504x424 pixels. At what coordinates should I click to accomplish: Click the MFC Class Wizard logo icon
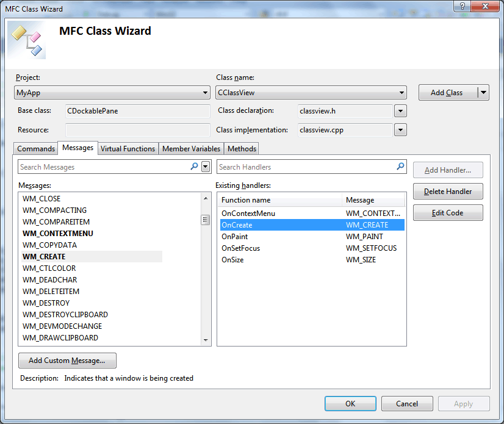[x=27, y=40]
